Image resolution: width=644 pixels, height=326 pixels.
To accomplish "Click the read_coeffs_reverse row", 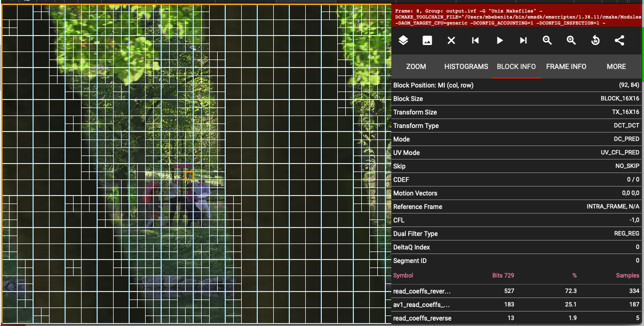I will [516, 318].
